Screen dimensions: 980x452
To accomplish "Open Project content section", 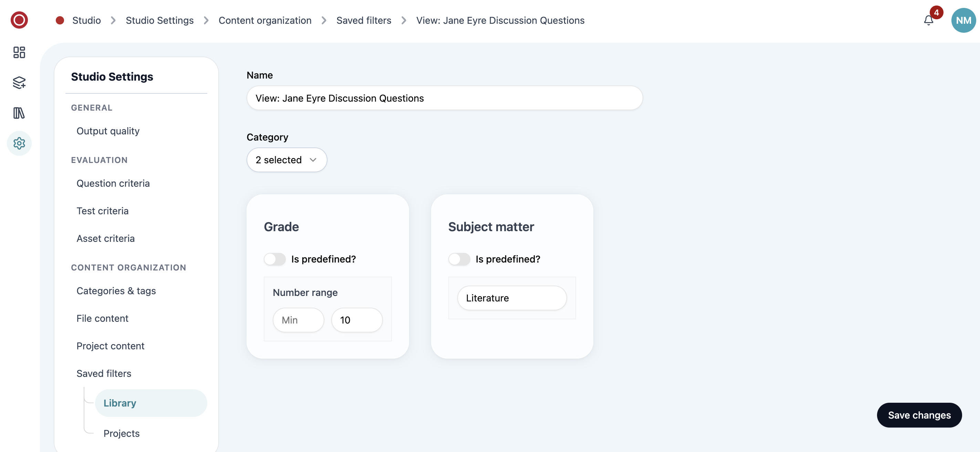I will pyautogui.click(x=110, y=346).
